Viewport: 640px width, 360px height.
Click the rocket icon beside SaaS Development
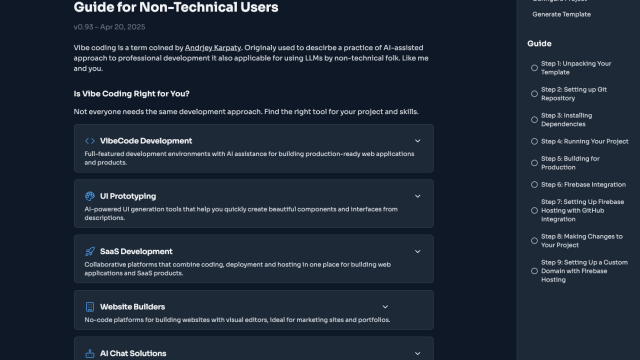90,251
